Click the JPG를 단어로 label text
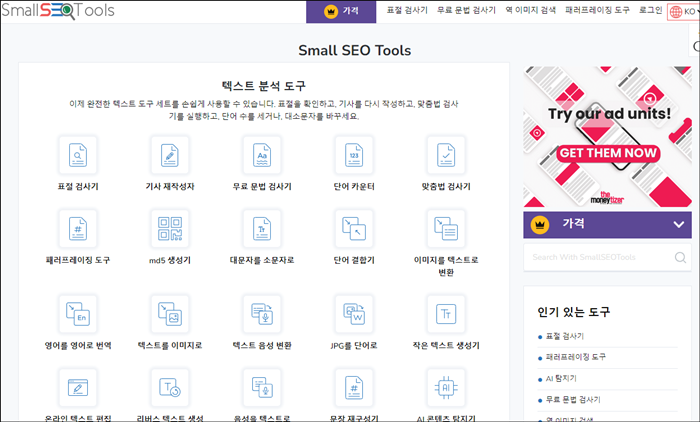This screenshot has width=700, height=422. tap(354, 346)
